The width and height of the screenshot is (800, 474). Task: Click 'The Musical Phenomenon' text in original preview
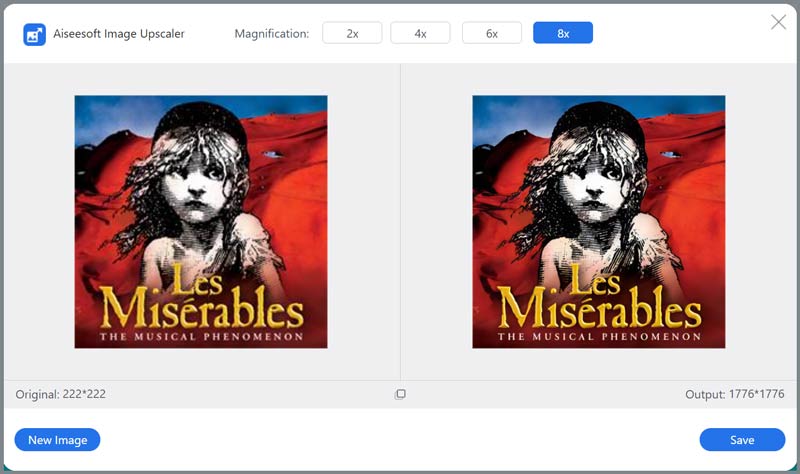coord(201,338)
